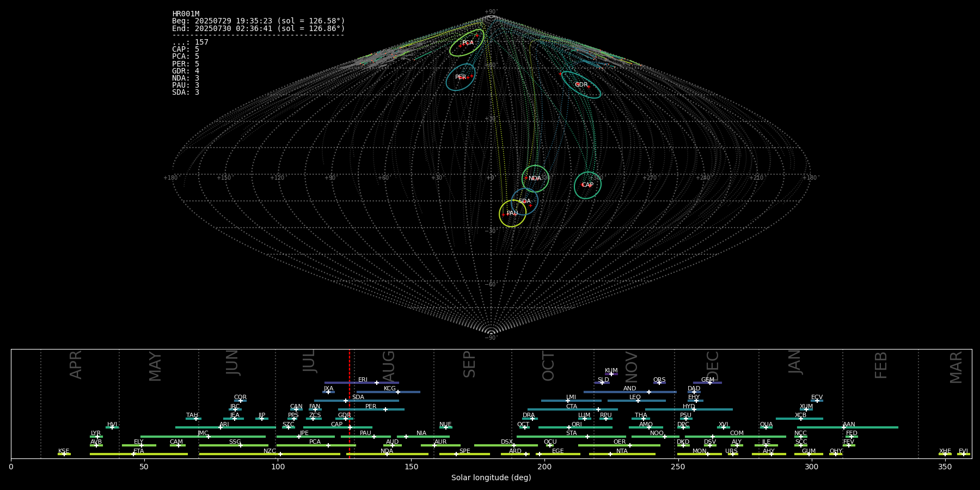Click the KSE shower label in the timeline
The image size is (980, 490).
click(x=64, y=451)
